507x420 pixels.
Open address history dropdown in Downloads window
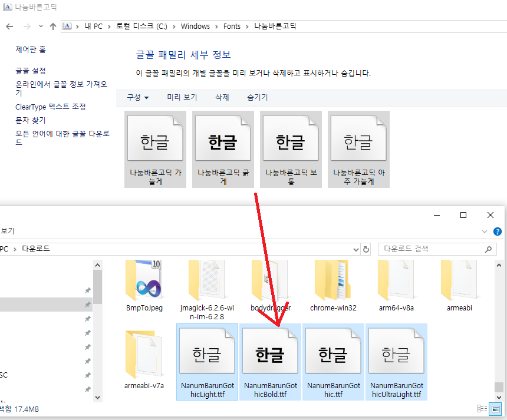point(356,249)
